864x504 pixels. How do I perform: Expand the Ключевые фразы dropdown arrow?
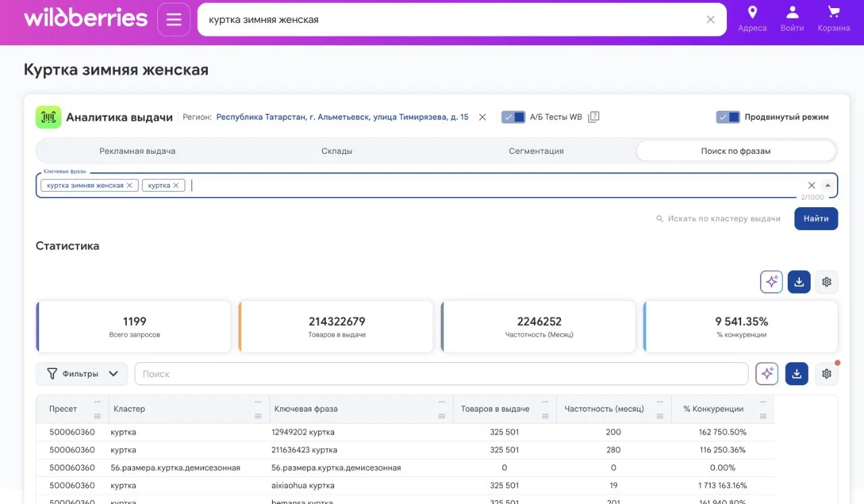828,186
